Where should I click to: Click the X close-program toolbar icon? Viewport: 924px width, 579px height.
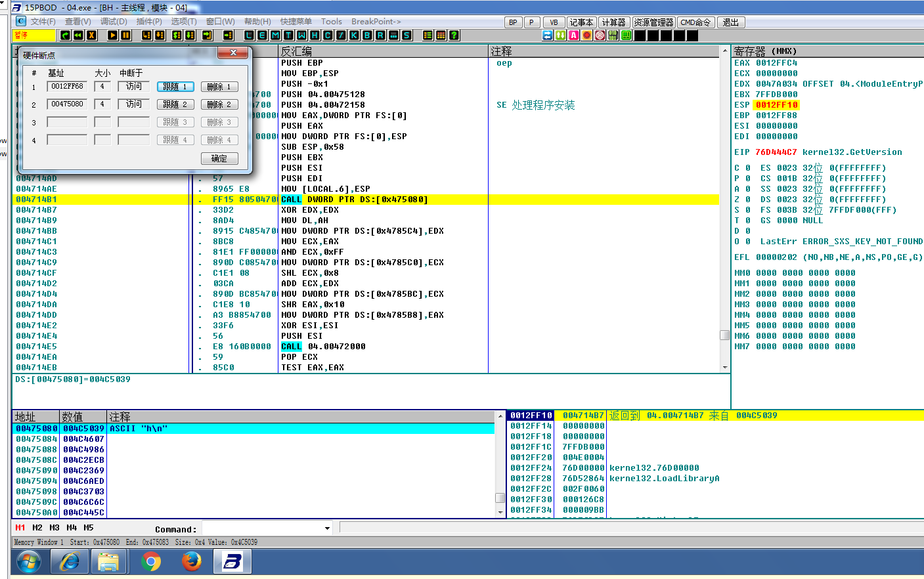92,35
